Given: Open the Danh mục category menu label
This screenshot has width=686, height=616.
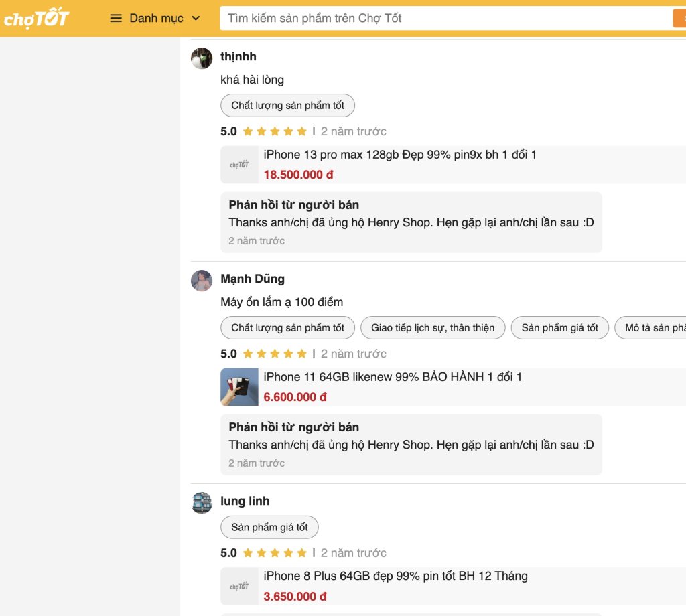Looking at the screenshot, I should [156, 18].
